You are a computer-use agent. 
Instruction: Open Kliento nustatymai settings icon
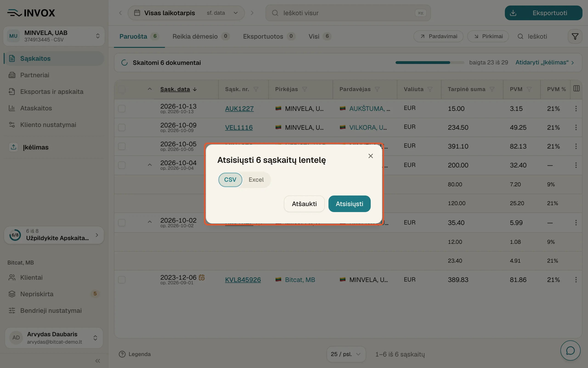tap(12, 125)
